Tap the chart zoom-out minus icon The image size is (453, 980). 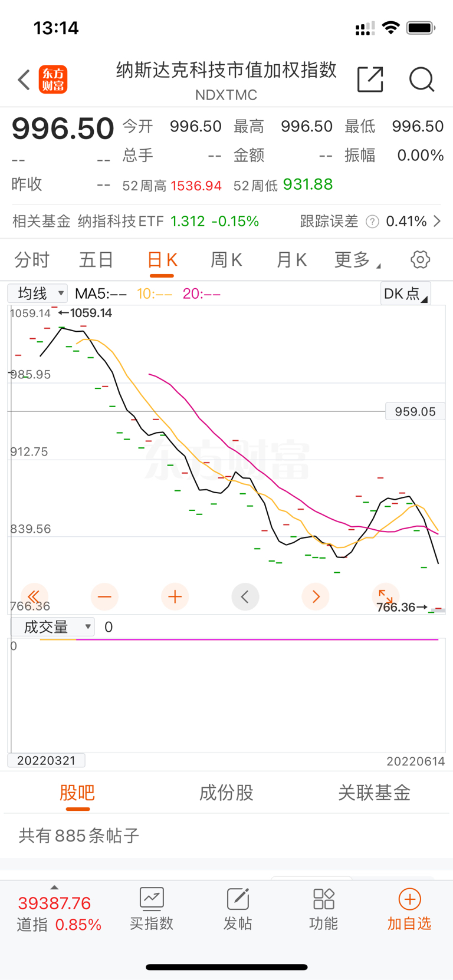(104, 597)
